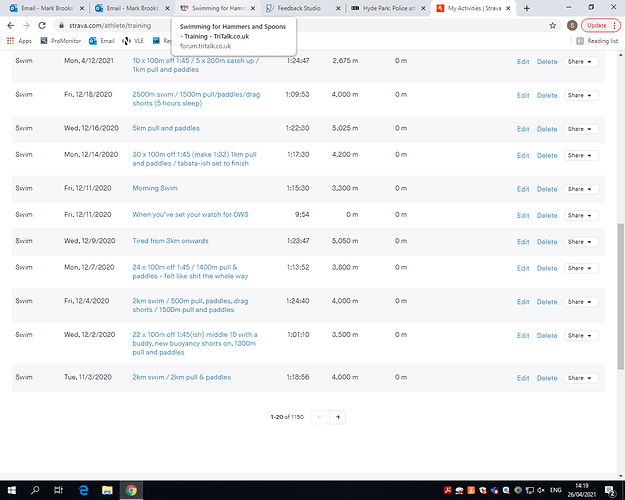Bookmark this page with the star icon
Image resolution: width=625 pixels, height=500 pixels.
(552, 26)
